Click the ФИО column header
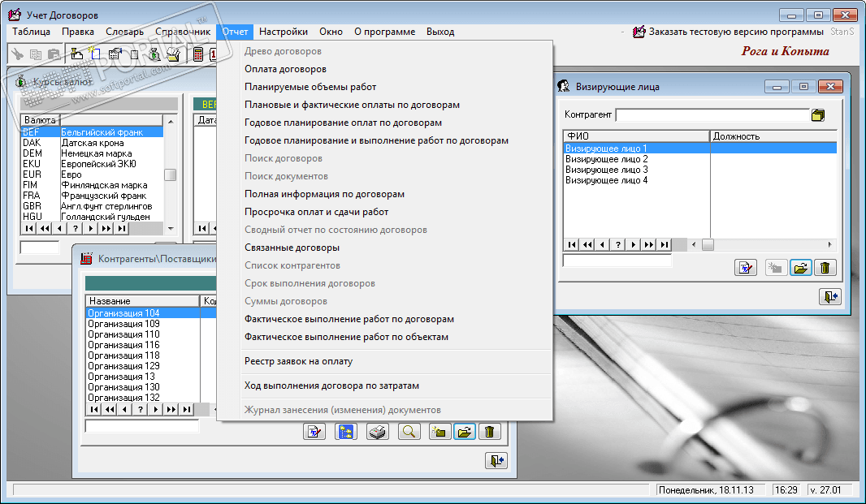866x504 pixels. click(636, 136)
